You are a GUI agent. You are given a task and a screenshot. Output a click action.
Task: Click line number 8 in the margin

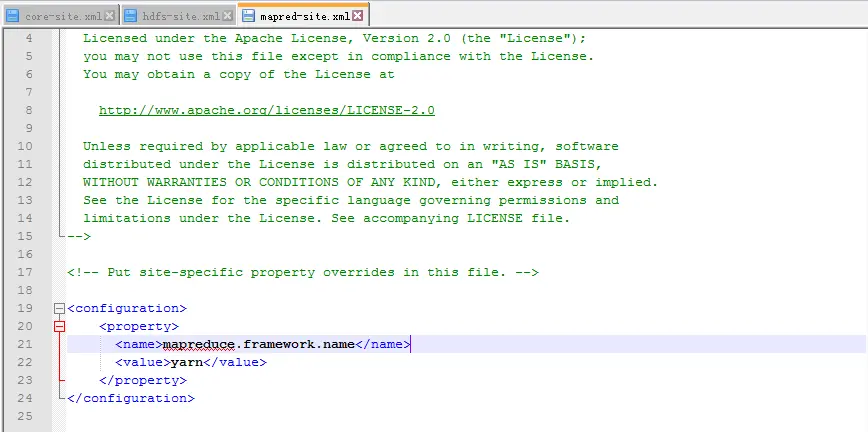tap(29, 110)
